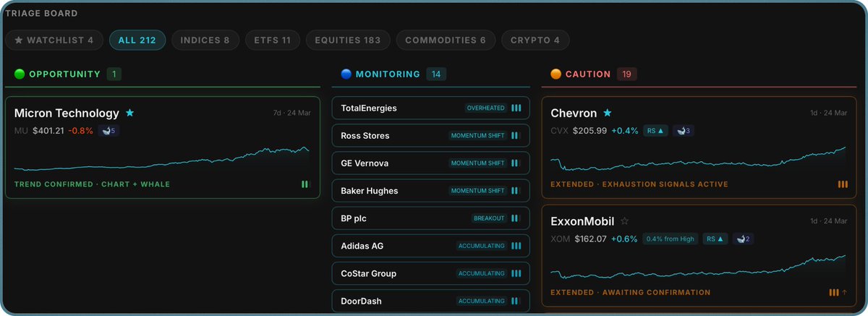Image resolution: width=868 pixels, height=316 pixels.
Task: Click ACCUMULATING tag on CoStar Group
Action: pyautogui.click(x=481, y=273)
